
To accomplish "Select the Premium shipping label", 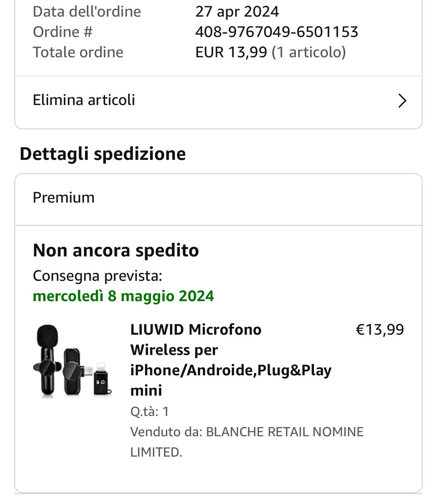I will click(x=64, y=198).
